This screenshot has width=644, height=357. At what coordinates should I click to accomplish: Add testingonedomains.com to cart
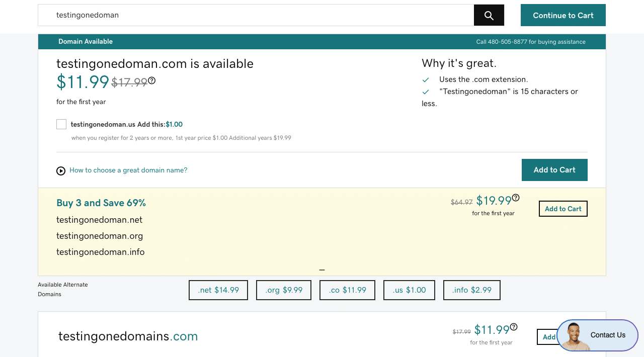(x=547, y=337)
